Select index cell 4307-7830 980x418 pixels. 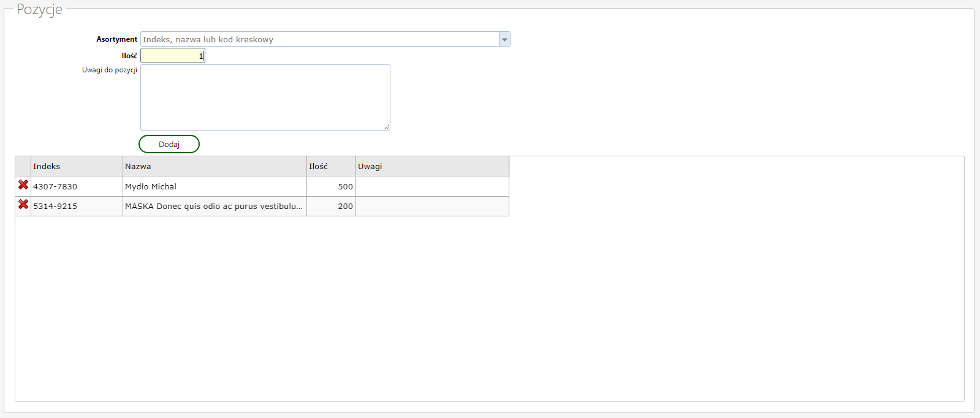[x=77, y=186]
